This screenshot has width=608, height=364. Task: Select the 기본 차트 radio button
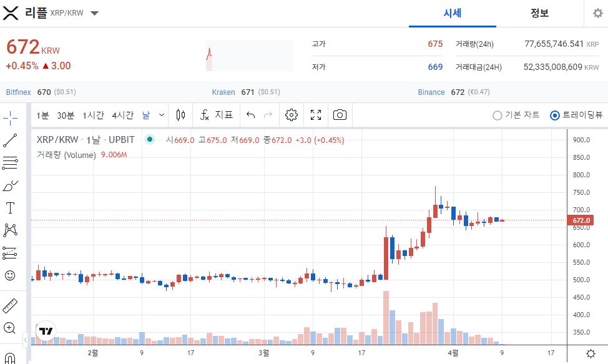[498, 116]
